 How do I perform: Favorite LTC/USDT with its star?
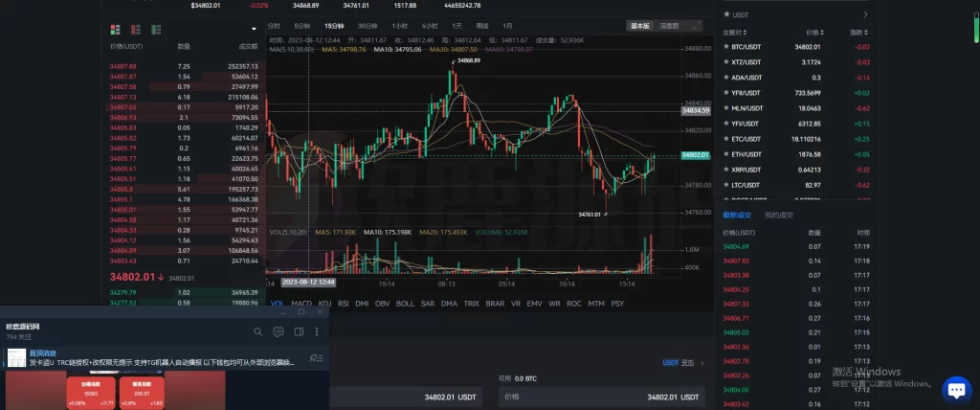(725, 185)
